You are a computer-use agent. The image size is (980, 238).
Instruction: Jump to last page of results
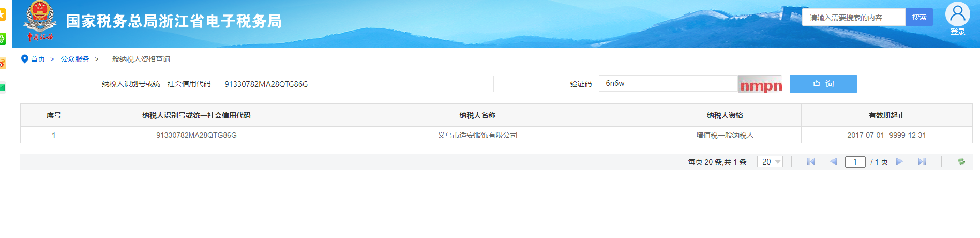(922, 162)
